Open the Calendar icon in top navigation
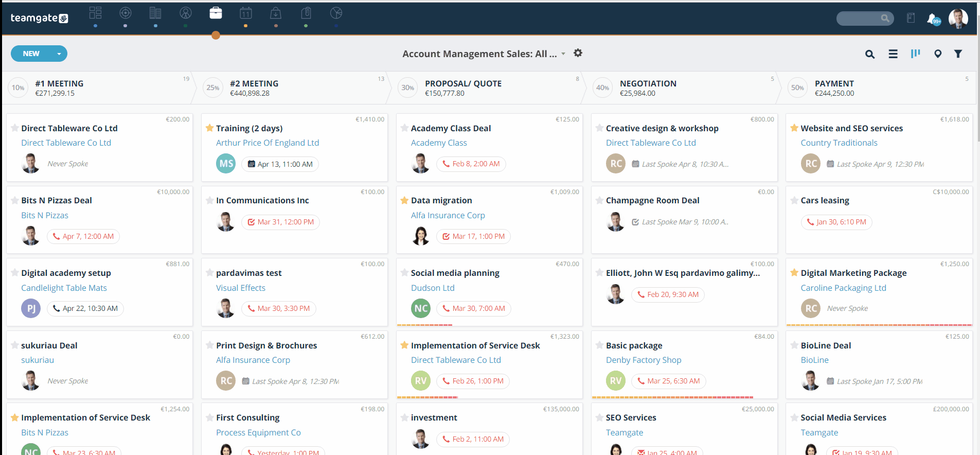 pyautogui.click(x=246, y=13)
